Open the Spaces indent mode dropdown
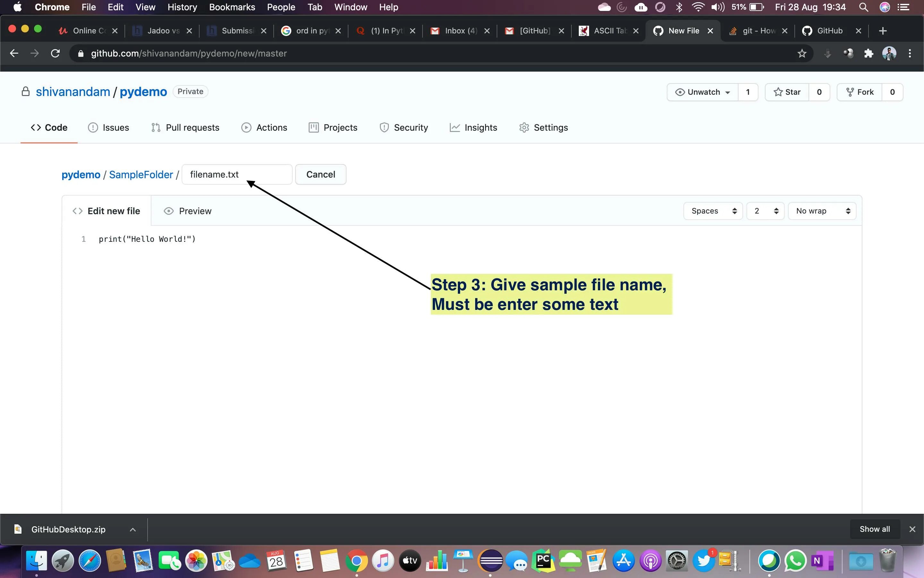This screenshot has height=578, width=924. (713, 211)
